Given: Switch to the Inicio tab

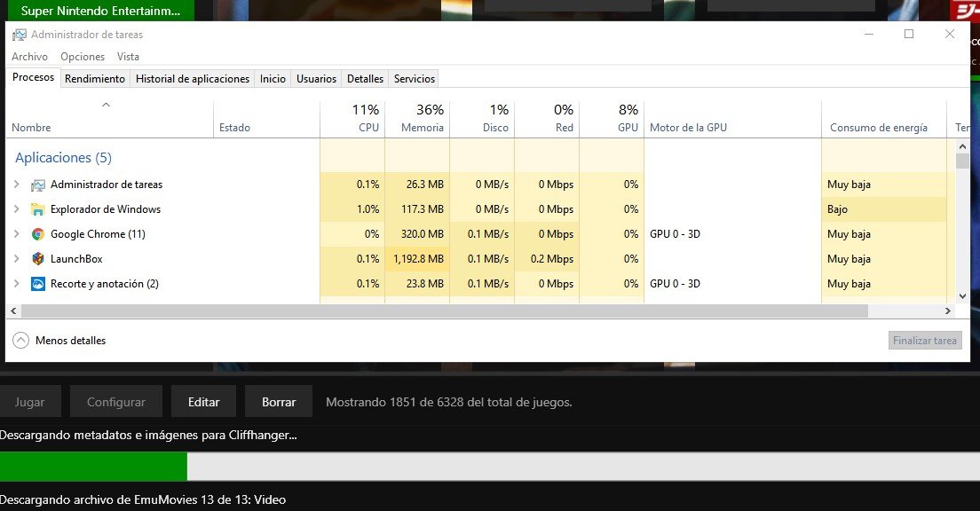Looking at the screenshot, I should 273,79.
